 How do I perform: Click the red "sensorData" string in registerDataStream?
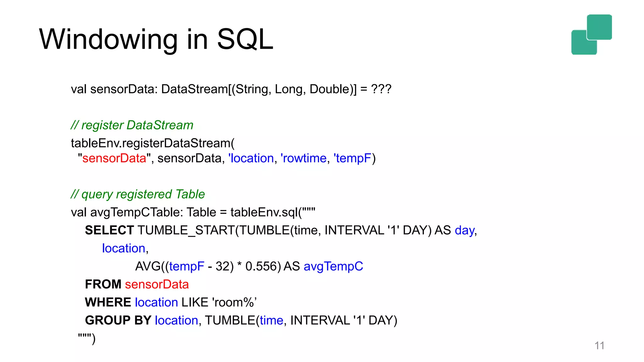114,158
